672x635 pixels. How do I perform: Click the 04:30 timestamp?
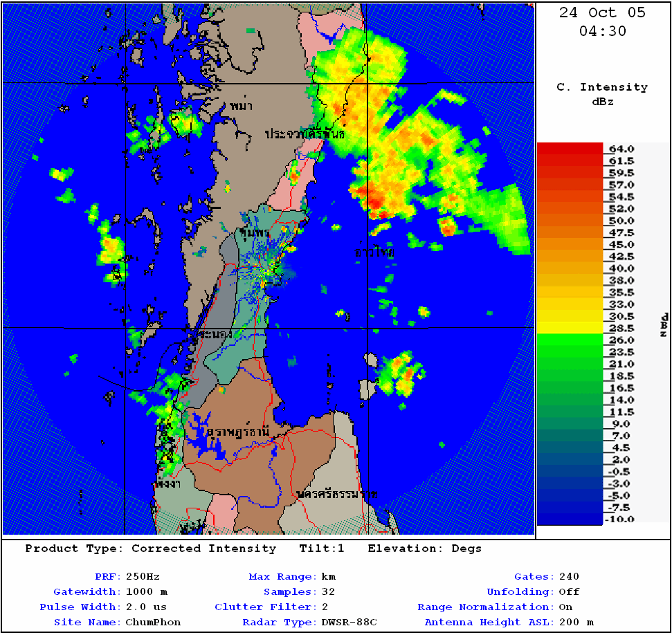[x=602, y=32]
